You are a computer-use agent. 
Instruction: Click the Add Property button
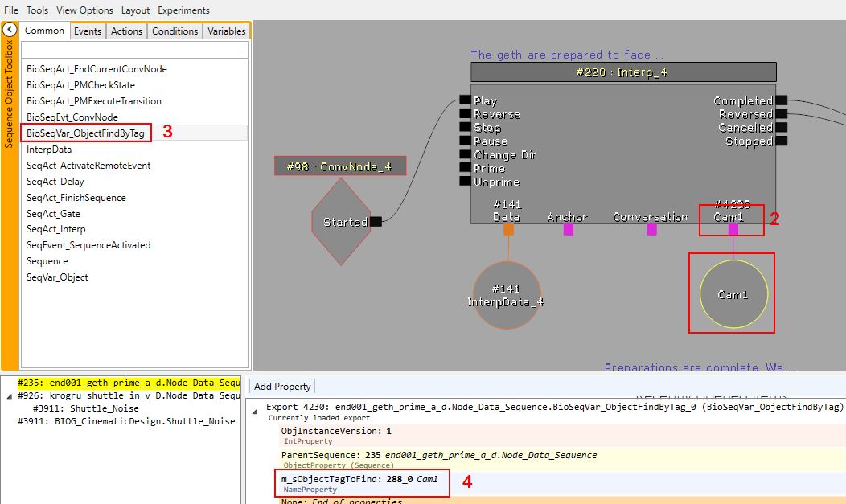click(282, 387)
